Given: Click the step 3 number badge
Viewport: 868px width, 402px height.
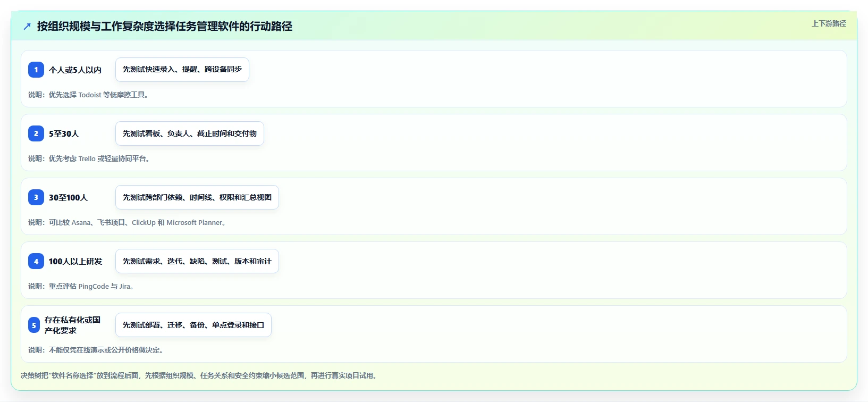Looking at the screenshot, I should click(36, 197).
